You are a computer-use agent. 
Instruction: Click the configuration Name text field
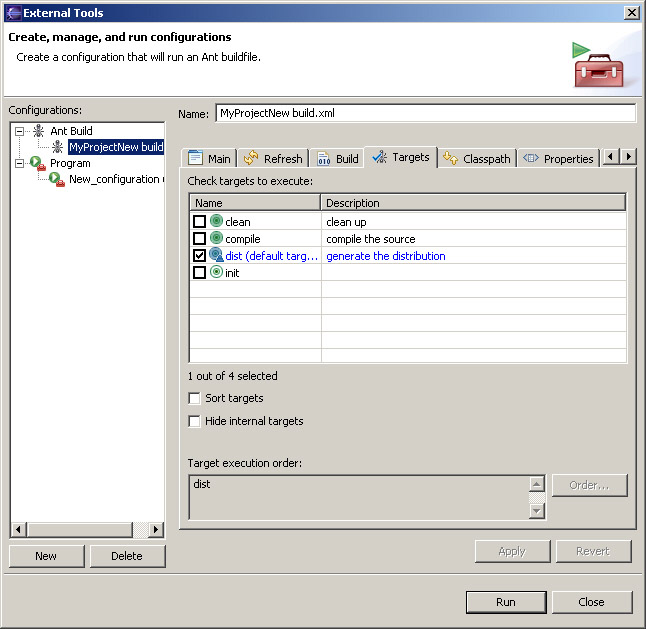click(425, 113)
